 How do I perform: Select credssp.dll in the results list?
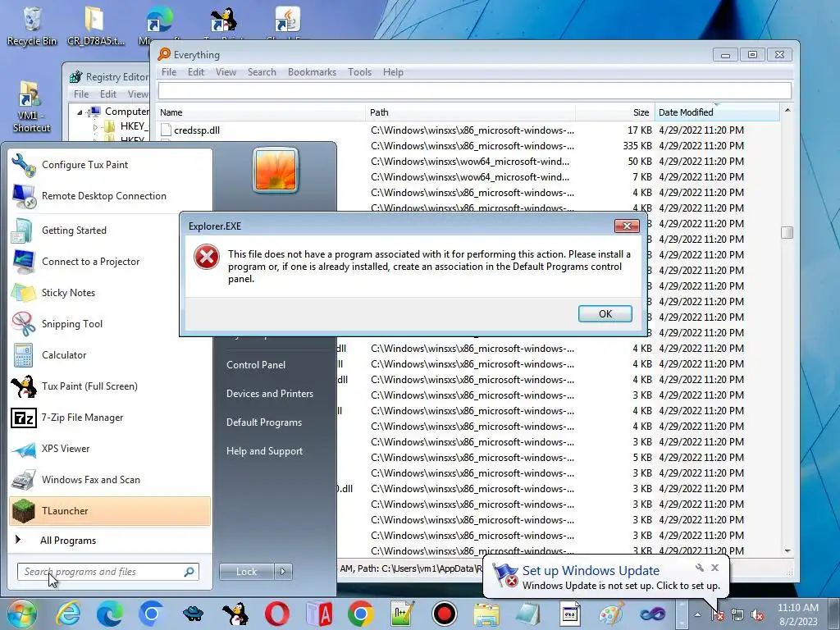(197, 130)
